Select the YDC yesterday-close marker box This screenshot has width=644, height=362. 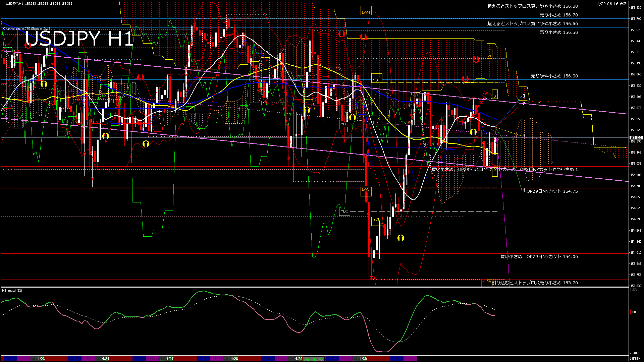pos(344,124)
